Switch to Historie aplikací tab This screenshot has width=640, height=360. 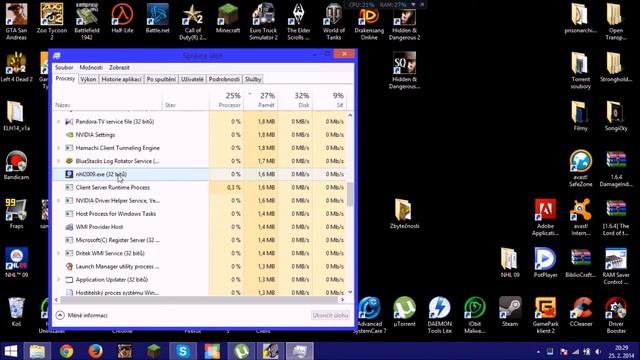(x=121, y=79)
